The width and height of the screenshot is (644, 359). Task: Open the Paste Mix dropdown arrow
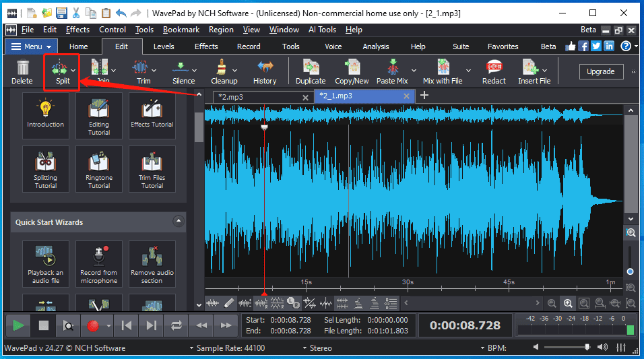click(x=414, y=70)
